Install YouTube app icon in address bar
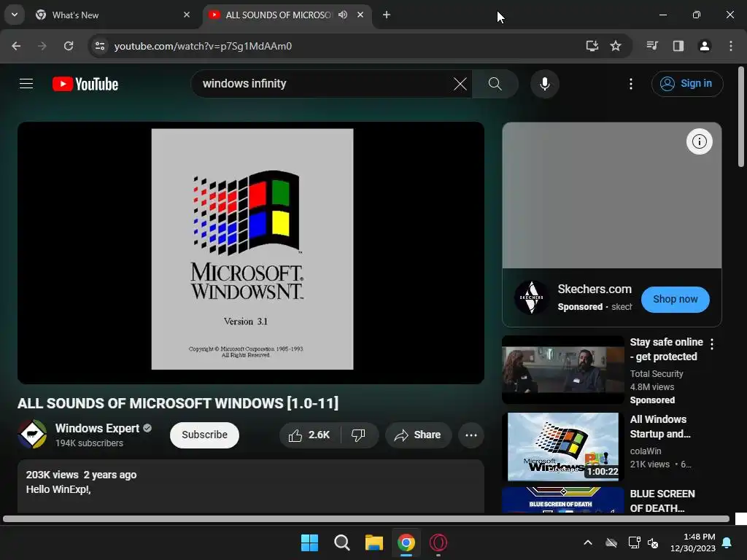This screenshot has height=560, width=747. (592, 46)
